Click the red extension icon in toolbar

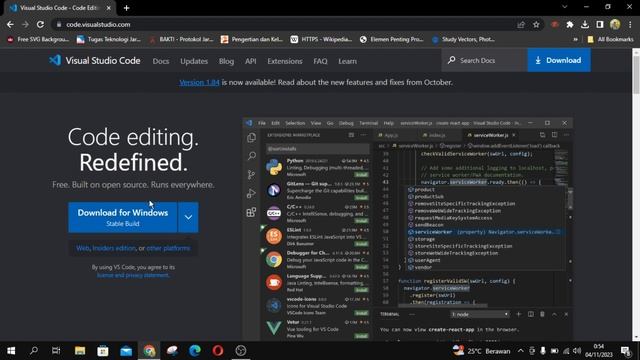[554, 25]
